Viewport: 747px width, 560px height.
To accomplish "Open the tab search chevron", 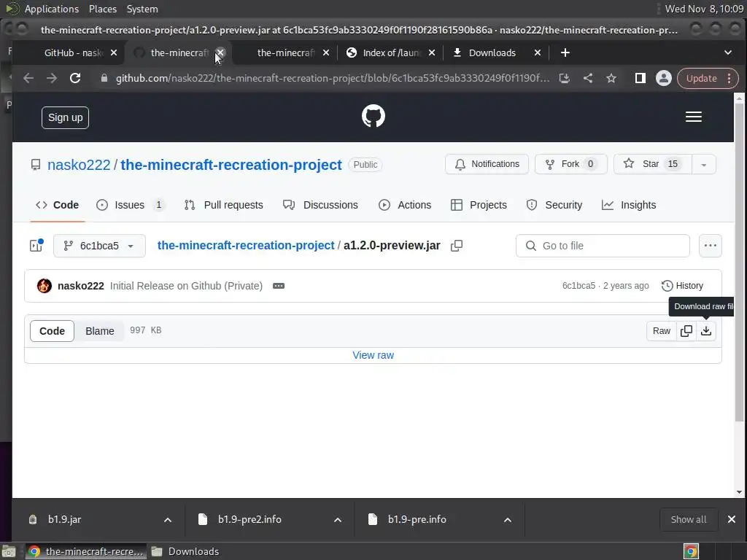I will (x=727, y=52).
